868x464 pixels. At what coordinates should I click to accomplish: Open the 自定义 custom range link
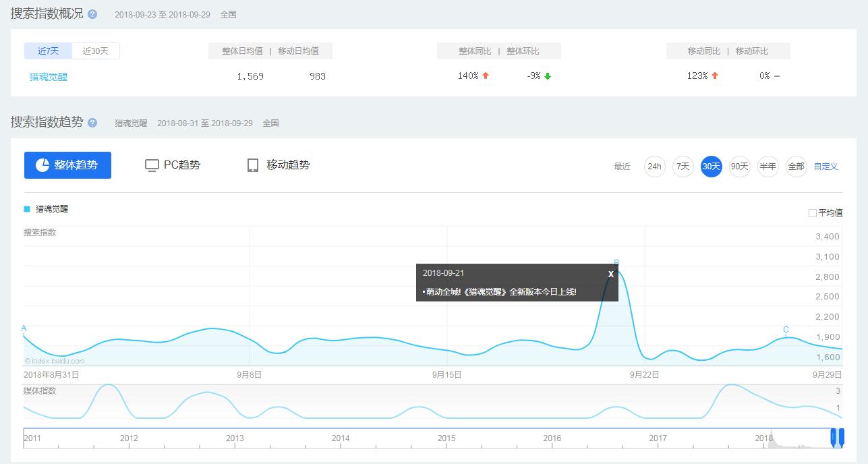click(826, 167)
